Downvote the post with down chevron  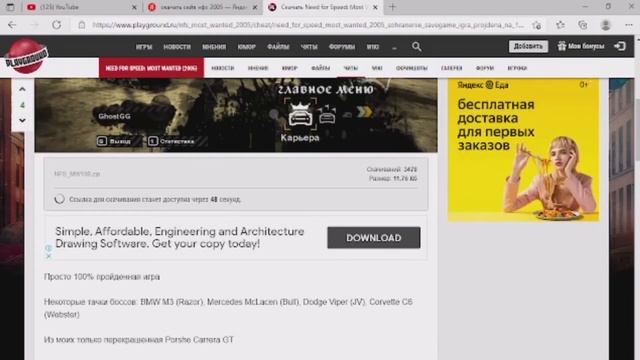[x=22, y=120]
